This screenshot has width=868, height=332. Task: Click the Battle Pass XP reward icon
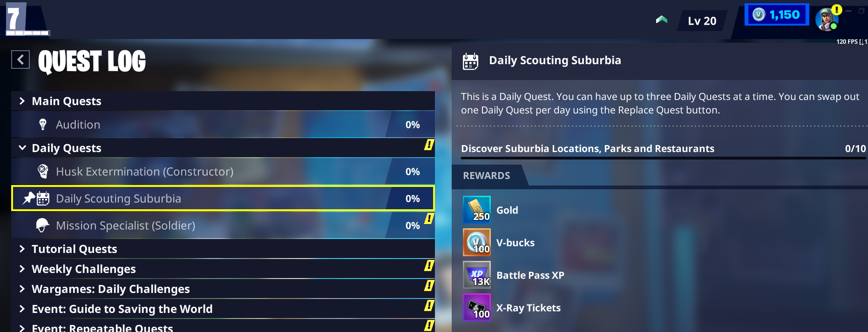pyautogui.click(x=476, y=275)
